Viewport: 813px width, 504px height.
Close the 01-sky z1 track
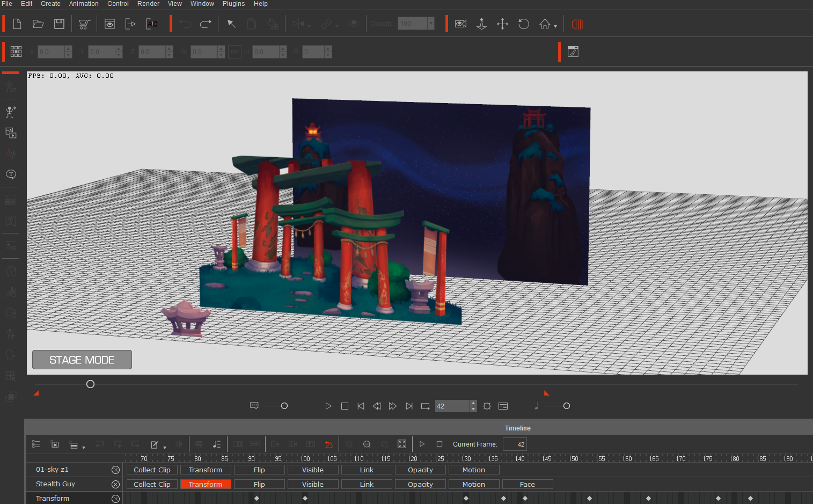coord(115,470)
